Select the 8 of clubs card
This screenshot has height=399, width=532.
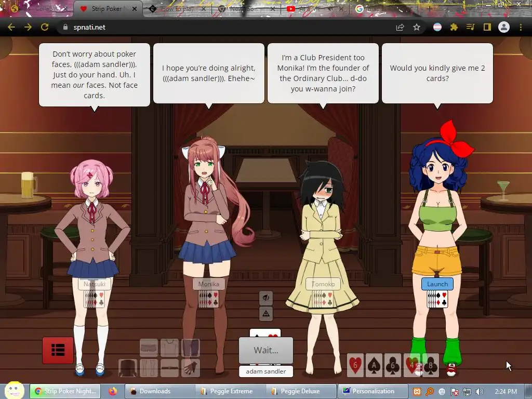coord(430,365)
